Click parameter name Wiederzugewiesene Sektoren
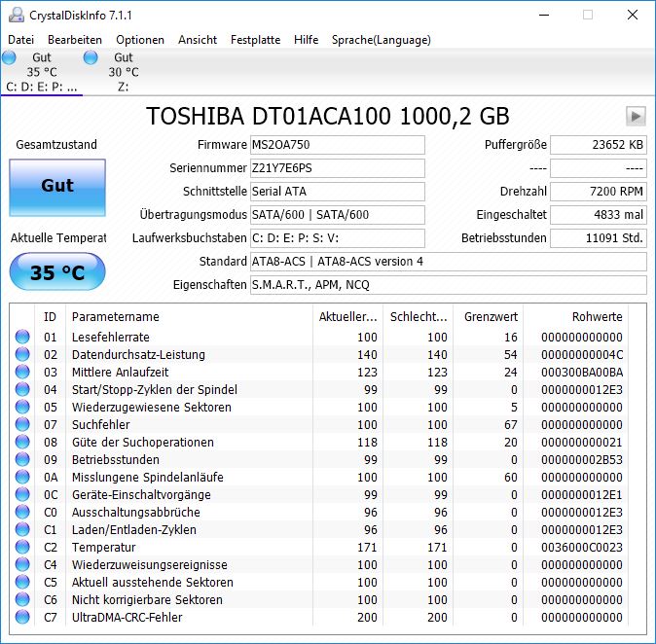The image size is (656, 644). (152, 408)
